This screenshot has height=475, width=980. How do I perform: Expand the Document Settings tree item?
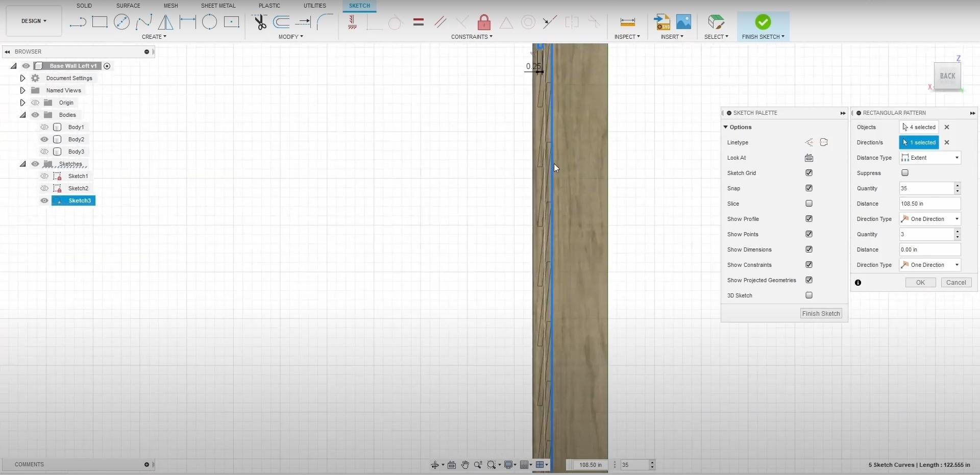22,78
